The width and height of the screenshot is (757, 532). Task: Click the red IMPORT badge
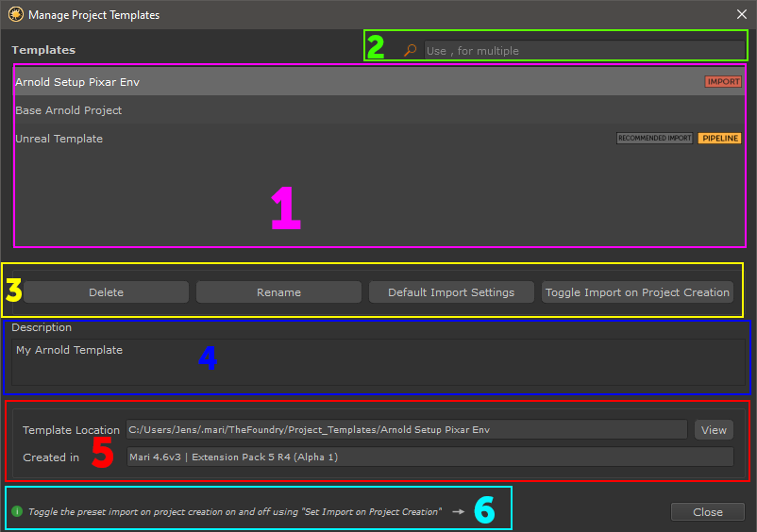click(723, 82)
